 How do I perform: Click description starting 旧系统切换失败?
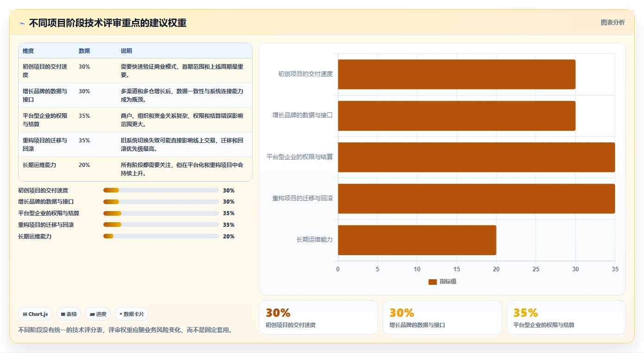[182, 144]
